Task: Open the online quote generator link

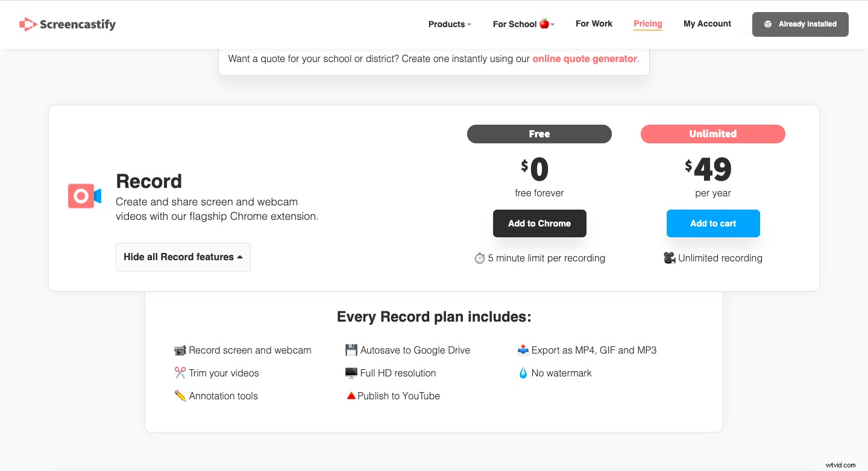Action: (x=584, y=58)
